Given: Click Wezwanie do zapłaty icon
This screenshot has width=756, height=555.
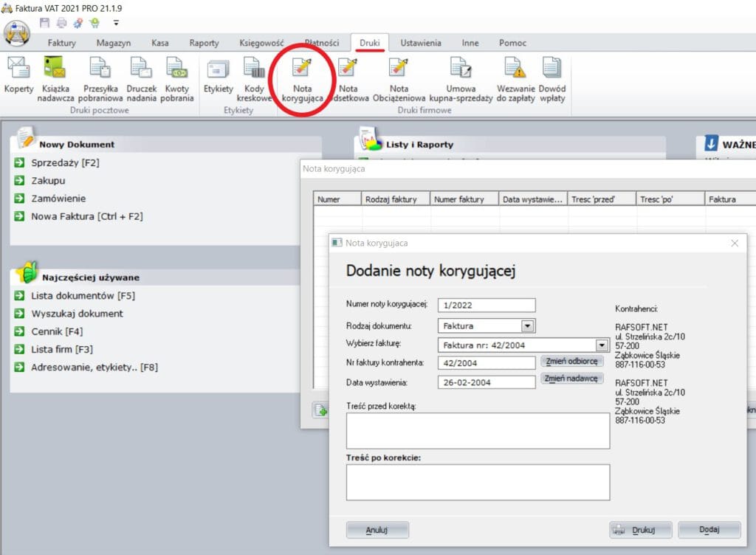Looking at the screenshot, I should coord(515,69).
